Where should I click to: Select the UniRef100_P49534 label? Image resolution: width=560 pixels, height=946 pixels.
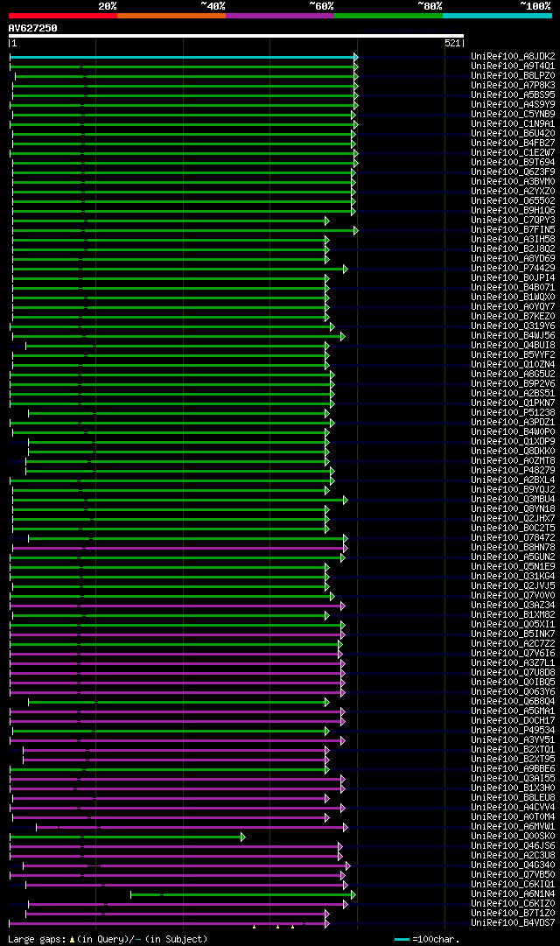coord(513,731)
